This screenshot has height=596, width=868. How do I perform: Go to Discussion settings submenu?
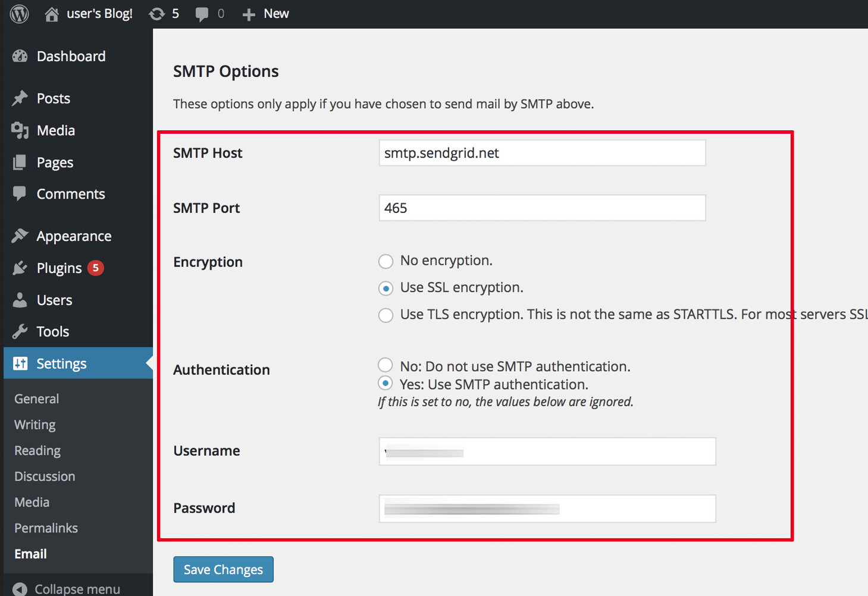pyautogui.click(x=45, y=476)
